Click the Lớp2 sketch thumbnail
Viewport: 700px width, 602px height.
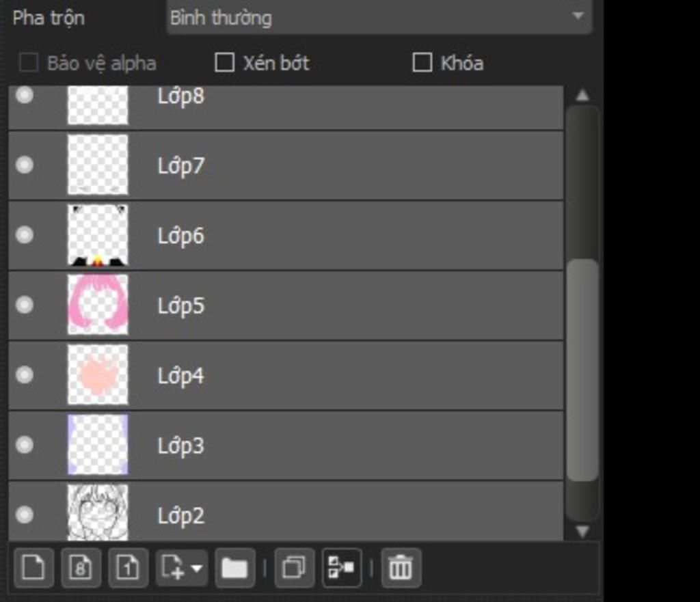pyautogui.click(x=98, y=512)
